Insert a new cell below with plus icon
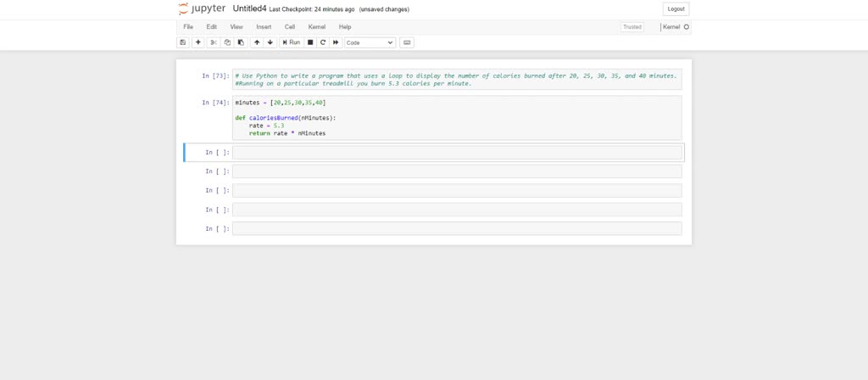The image size is (868, 380). tap(198, 42)
